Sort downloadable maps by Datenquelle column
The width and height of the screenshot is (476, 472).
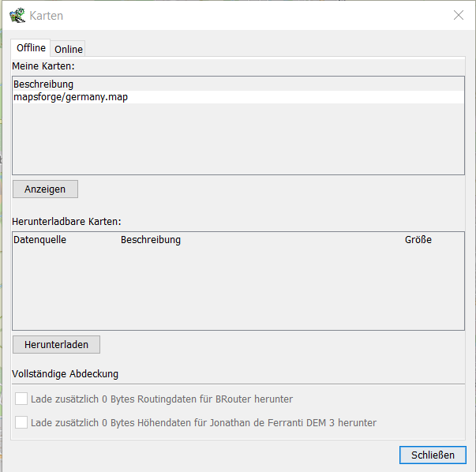pos(40,240)
